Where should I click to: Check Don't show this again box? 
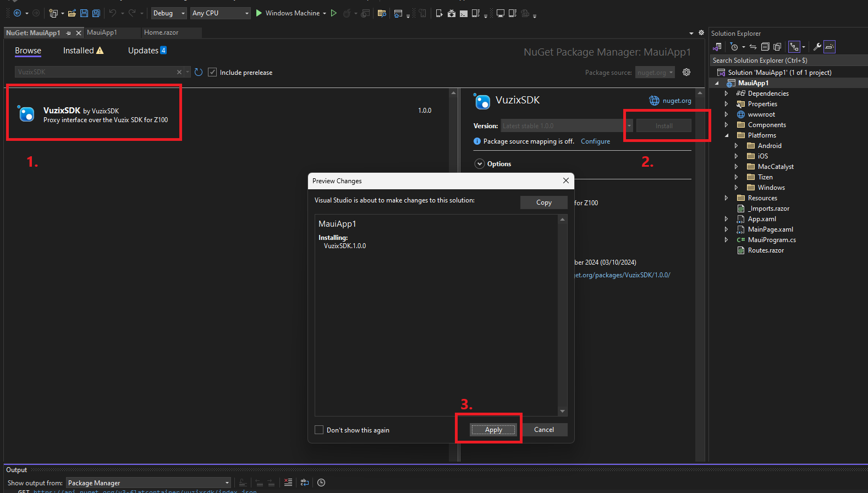pos(319,430)
